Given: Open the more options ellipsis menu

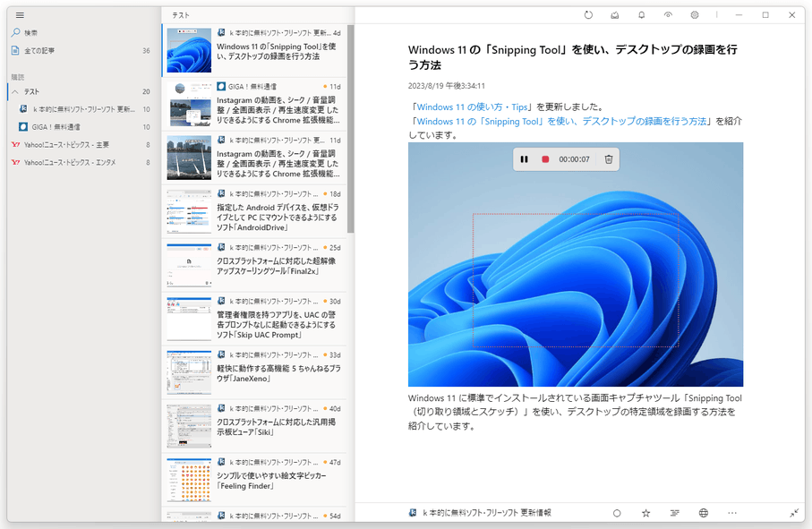Looking at the screenshot, I should [x=731, y=514].
